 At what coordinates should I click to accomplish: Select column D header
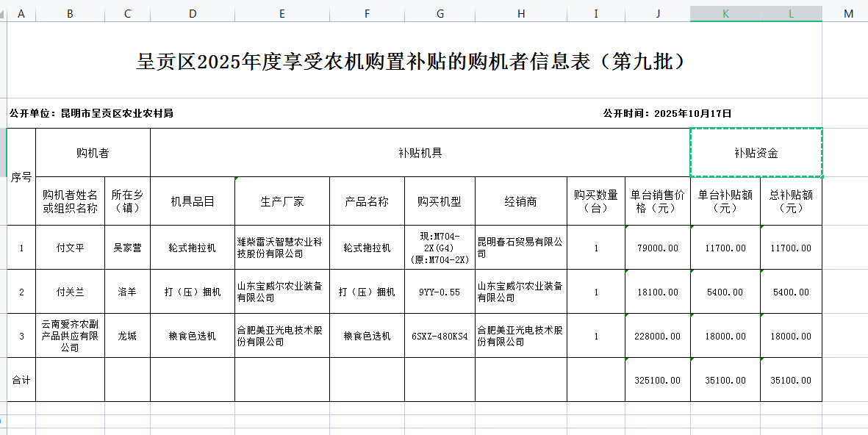tap(193, 14)
